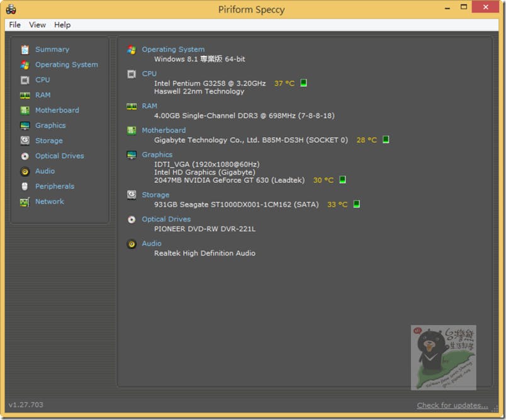Image resolution: width=506 pixels, height=420 pixels.
Task: View Peripherals from the sidebar
Action: coord(55,186)
